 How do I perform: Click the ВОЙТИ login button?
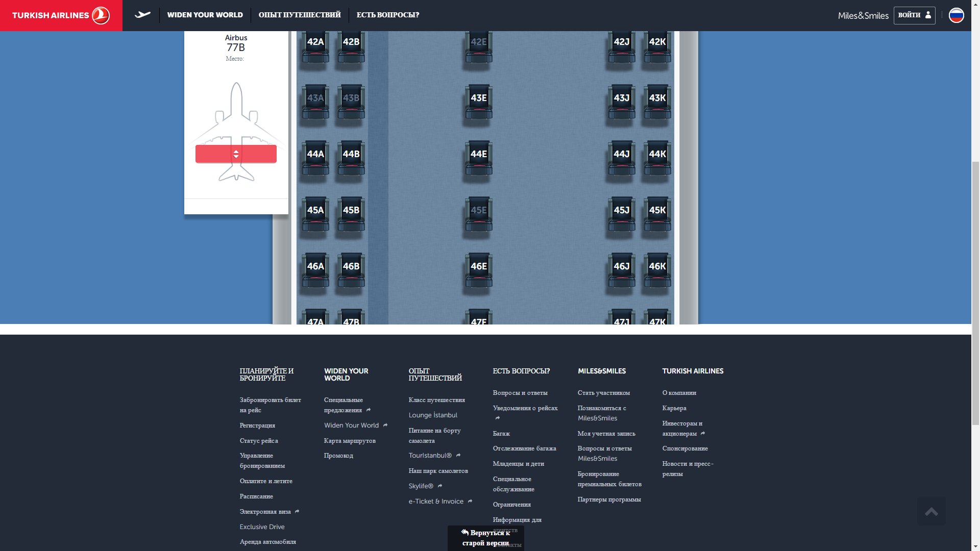[914, 15]
